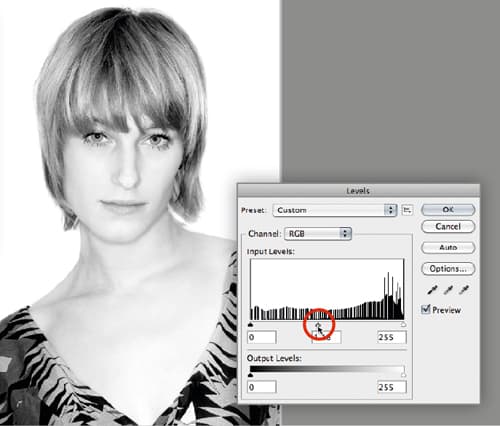This screenshot has height=426, width=500.
Task: Open the Preset Custom dropdown
Action: point(335,210)
